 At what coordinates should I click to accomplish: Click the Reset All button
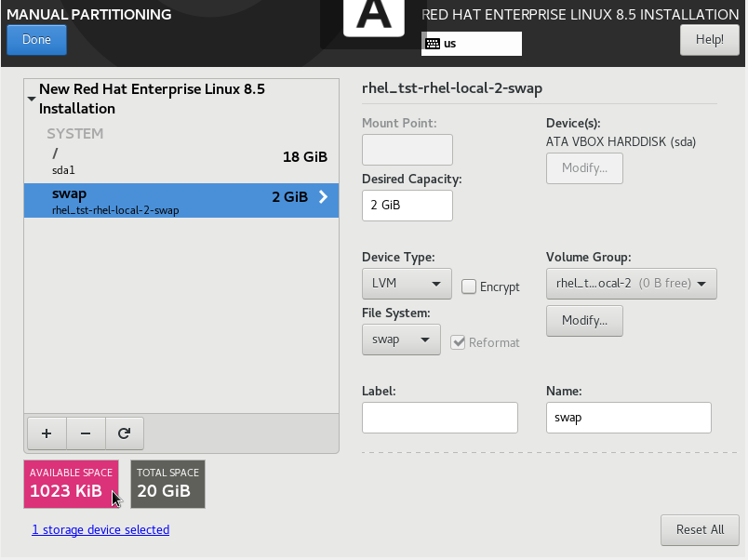(700, 530)
